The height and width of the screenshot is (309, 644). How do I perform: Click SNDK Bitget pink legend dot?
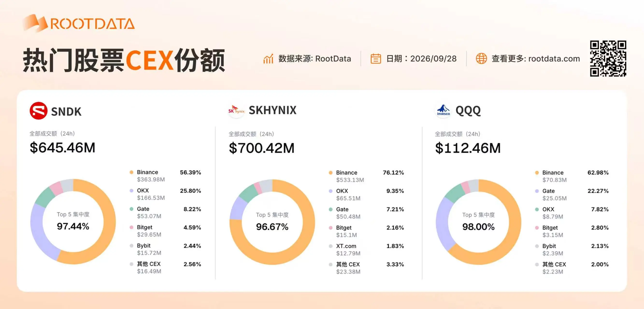tap(131, 227)
